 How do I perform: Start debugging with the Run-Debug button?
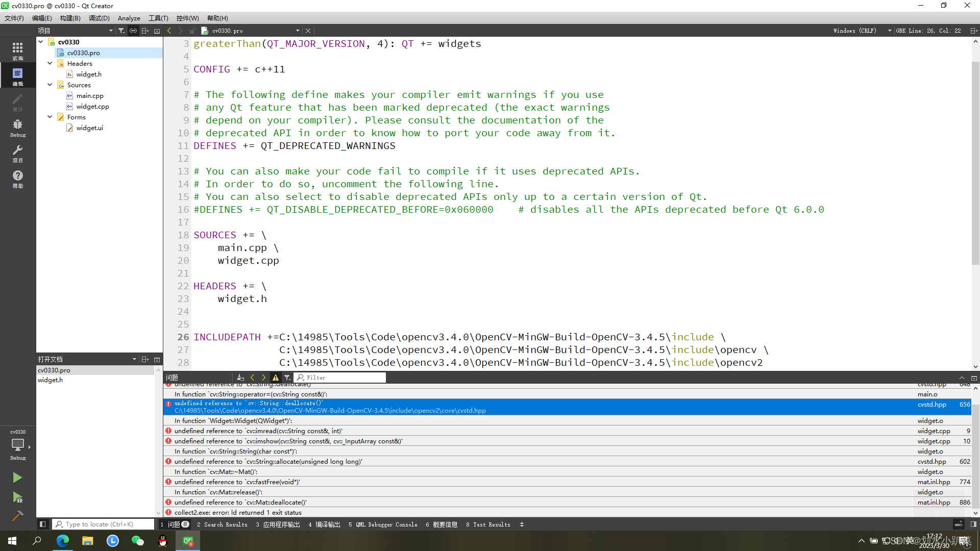[17, 497]
